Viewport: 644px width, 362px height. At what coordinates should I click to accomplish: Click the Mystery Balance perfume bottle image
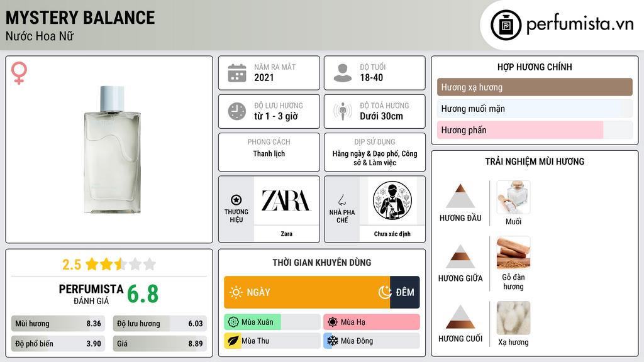pyautogui.click(x=112, y=150)
